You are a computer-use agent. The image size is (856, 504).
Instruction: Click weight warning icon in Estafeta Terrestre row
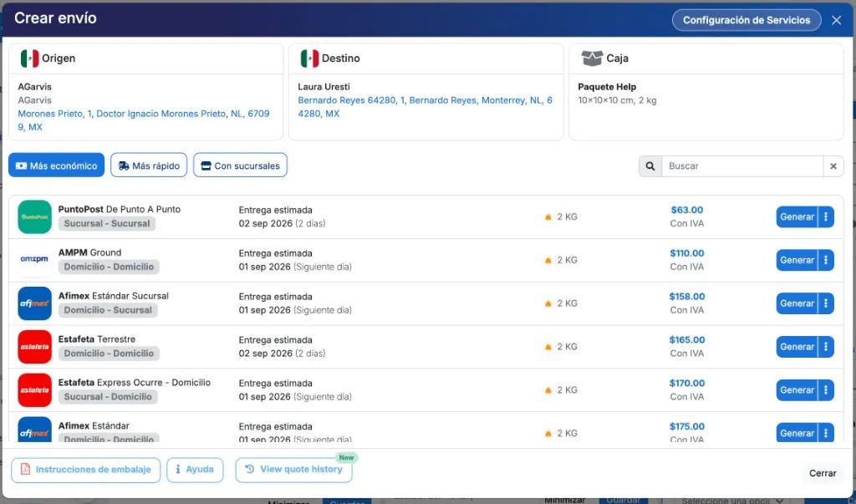(548, 347)
